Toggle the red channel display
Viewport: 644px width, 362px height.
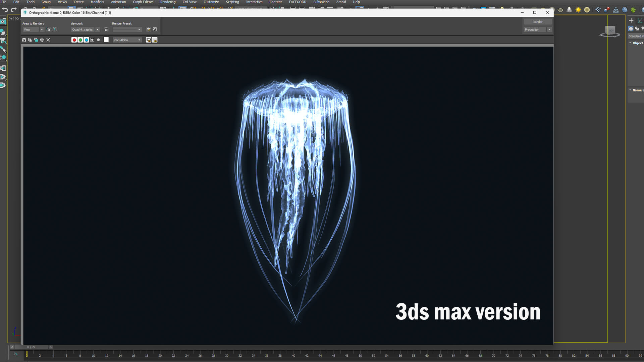click(74, 40)
